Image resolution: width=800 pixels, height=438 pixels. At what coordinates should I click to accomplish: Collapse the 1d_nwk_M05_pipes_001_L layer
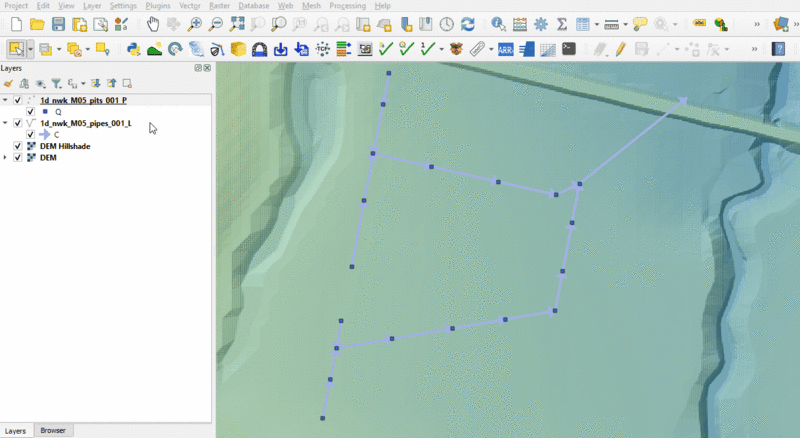coord(6,123)
